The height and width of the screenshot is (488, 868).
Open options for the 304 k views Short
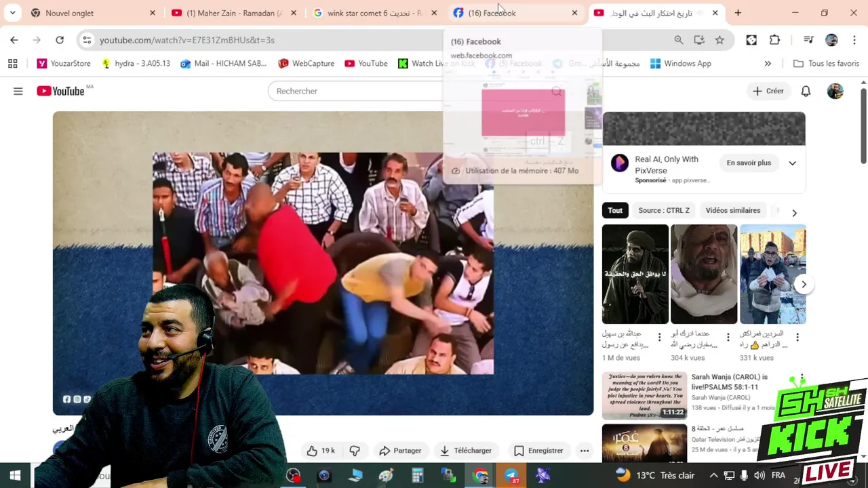click(x=728, y=337)
